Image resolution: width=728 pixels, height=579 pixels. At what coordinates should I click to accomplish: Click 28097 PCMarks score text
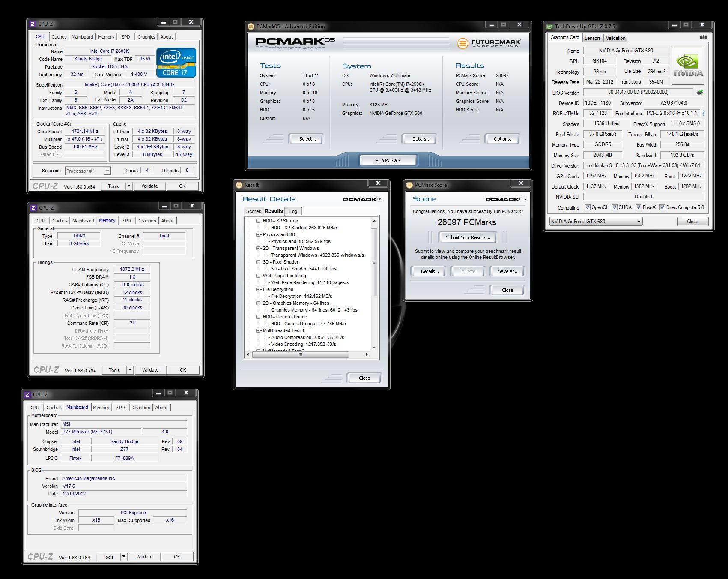[467, 222]
